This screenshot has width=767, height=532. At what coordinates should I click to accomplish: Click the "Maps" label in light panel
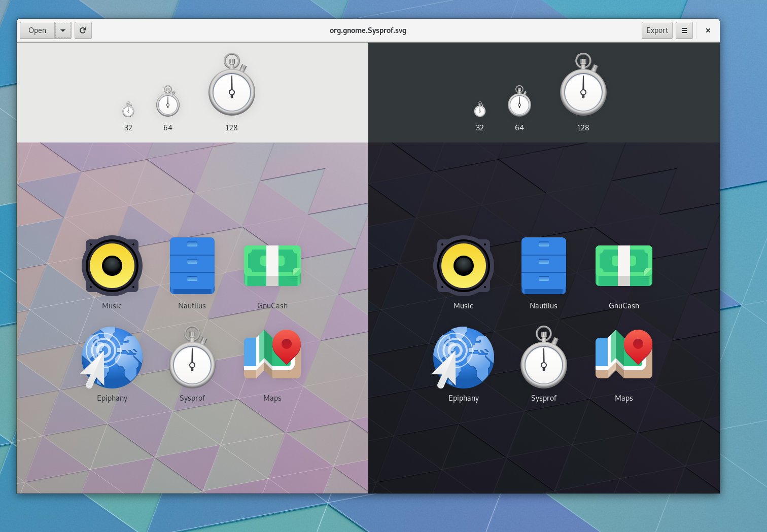[x=272, y=398]
